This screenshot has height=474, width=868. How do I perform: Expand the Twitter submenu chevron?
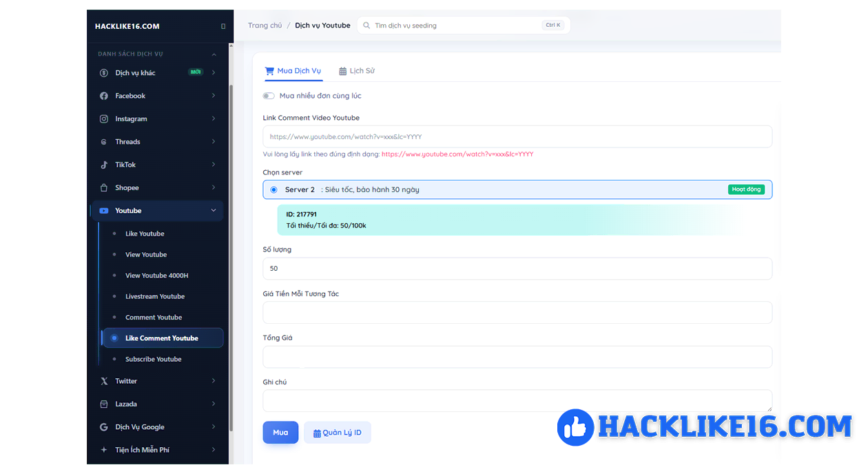[214, 381]
